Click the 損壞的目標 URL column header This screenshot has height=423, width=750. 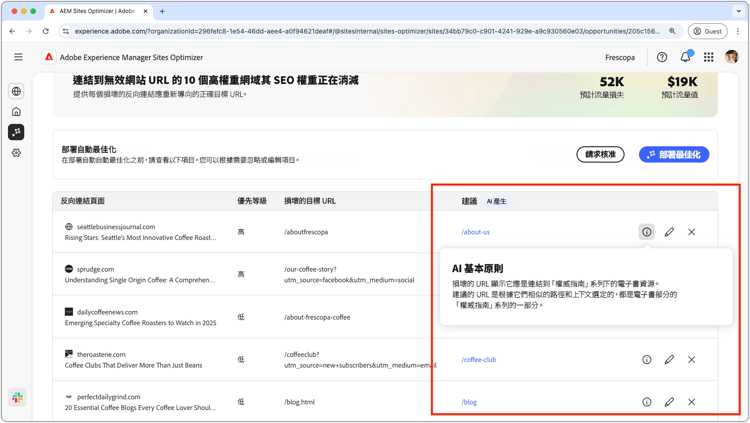(x=310, y=201)
